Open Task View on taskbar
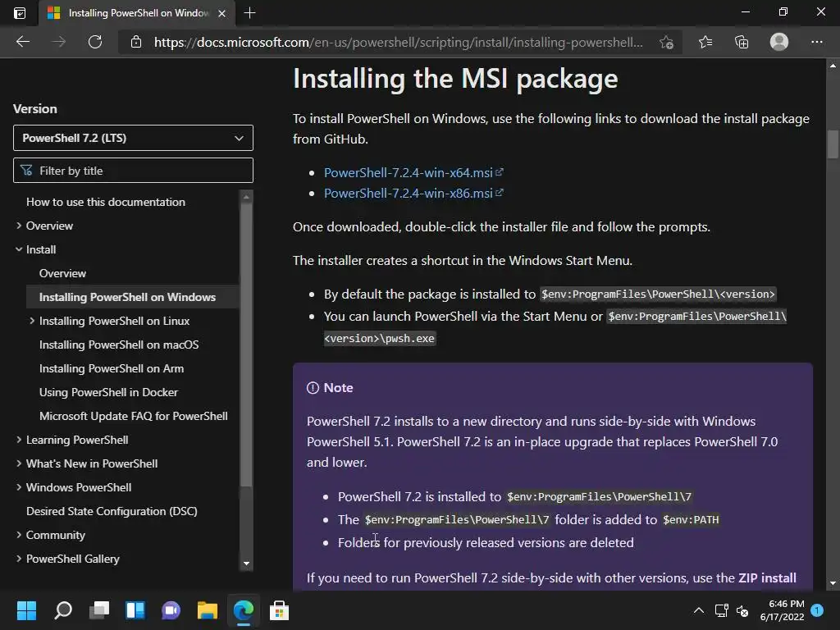Screen dimensions: 840x630 click(99, 610)
